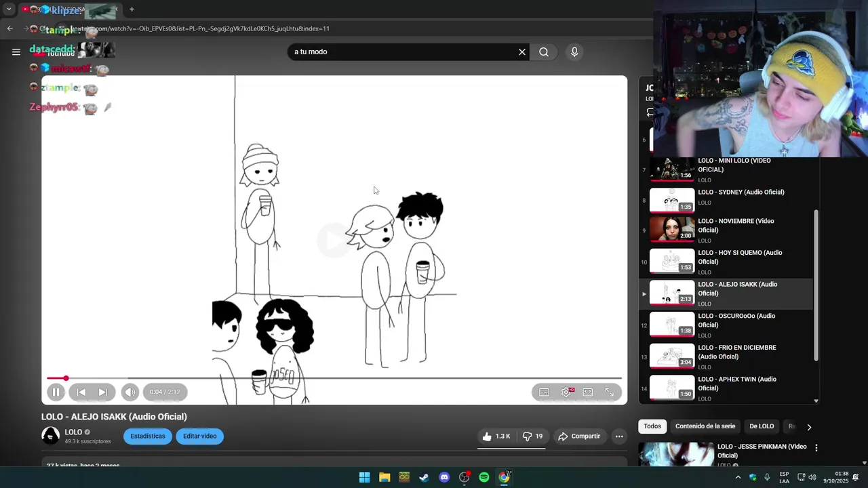This screenshot has height=488, width=868.
Task: Open the Minecraft-style block taskbar app
Action: (x=404, y=477)
